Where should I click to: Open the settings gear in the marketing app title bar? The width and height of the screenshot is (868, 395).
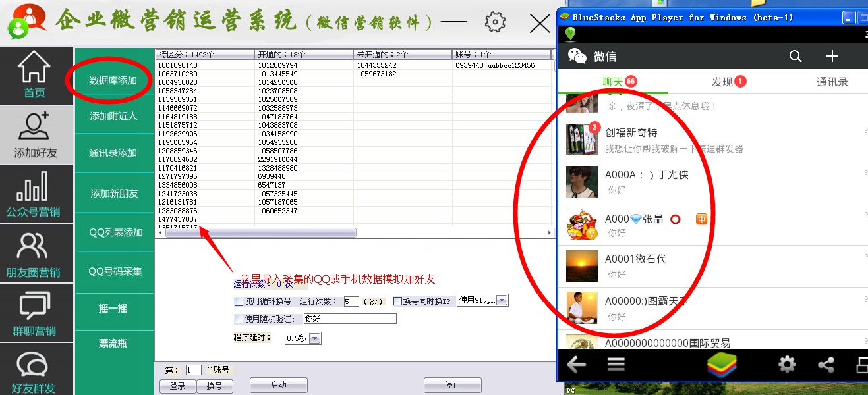[x=495, y=22]
